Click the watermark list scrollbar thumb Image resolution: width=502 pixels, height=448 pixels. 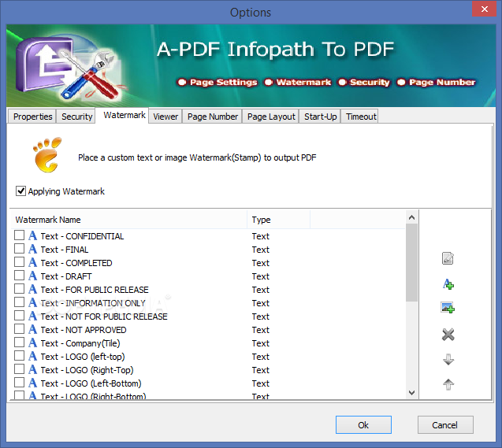pyautogui.click(x=411, y=262)
